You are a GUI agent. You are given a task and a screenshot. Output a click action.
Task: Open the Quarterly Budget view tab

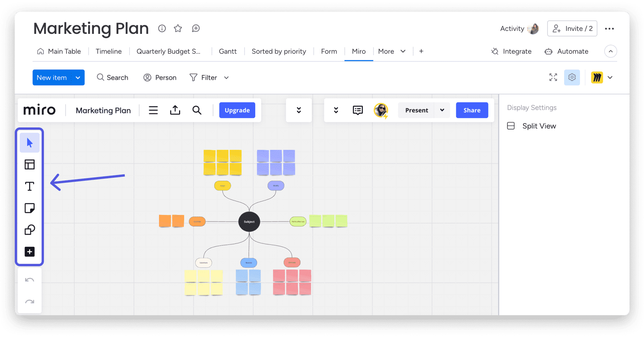tap(168, 51)
